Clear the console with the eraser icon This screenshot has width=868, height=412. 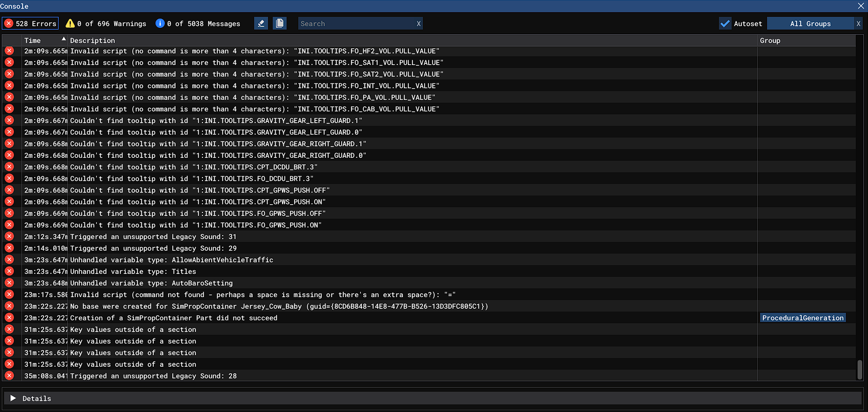tap(261, 24)
